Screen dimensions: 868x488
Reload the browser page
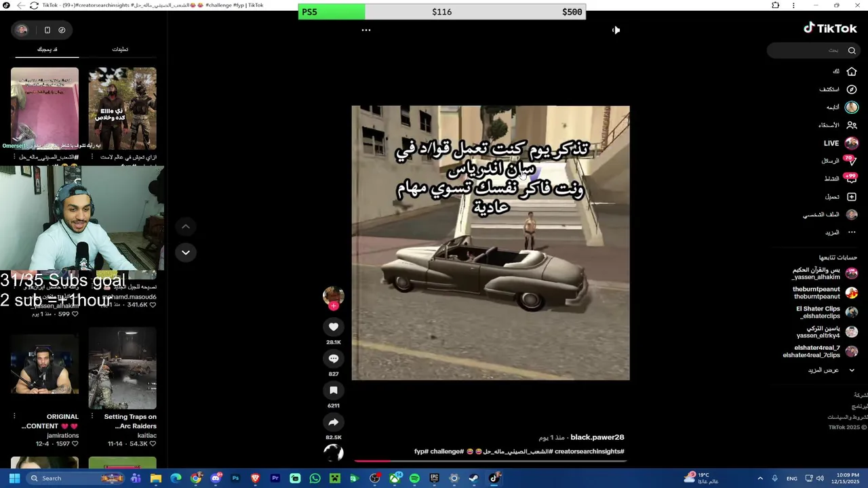point(34,5)
